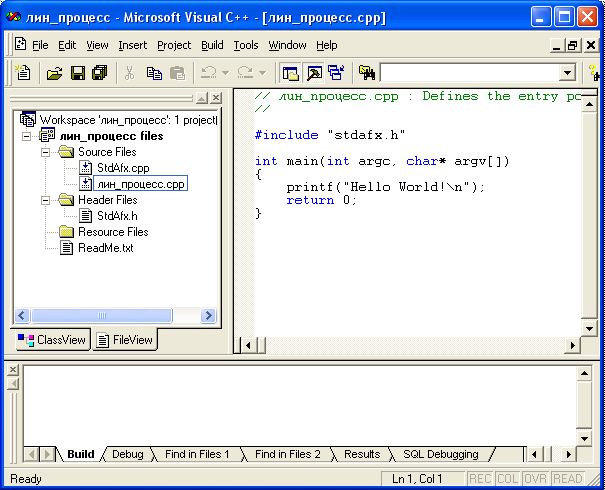Open the Undo history dropdown arrow

click(x=226, y=73)
